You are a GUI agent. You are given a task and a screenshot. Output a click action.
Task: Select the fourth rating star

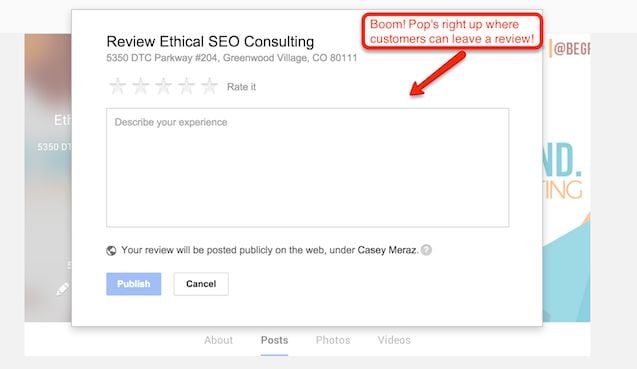click(x=186, y=86)
